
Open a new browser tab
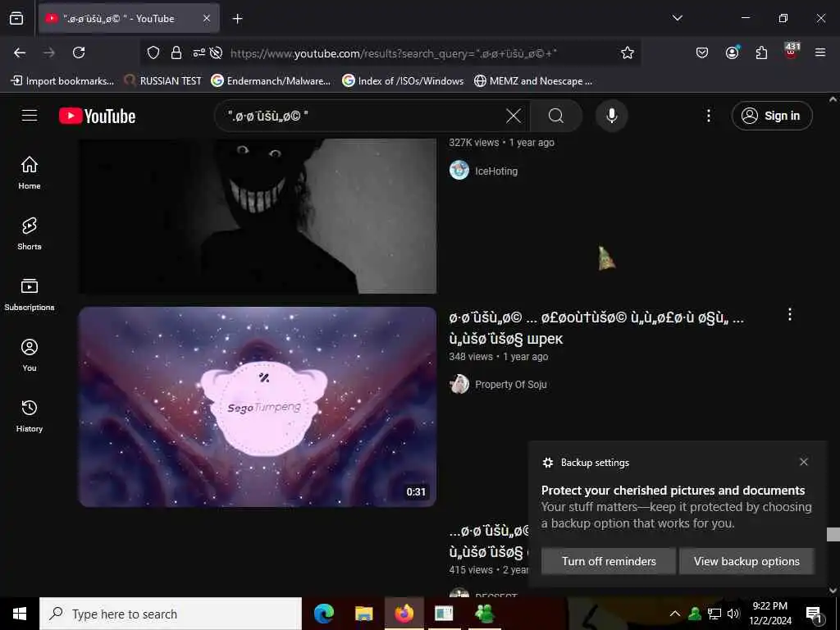coord(237,19)
